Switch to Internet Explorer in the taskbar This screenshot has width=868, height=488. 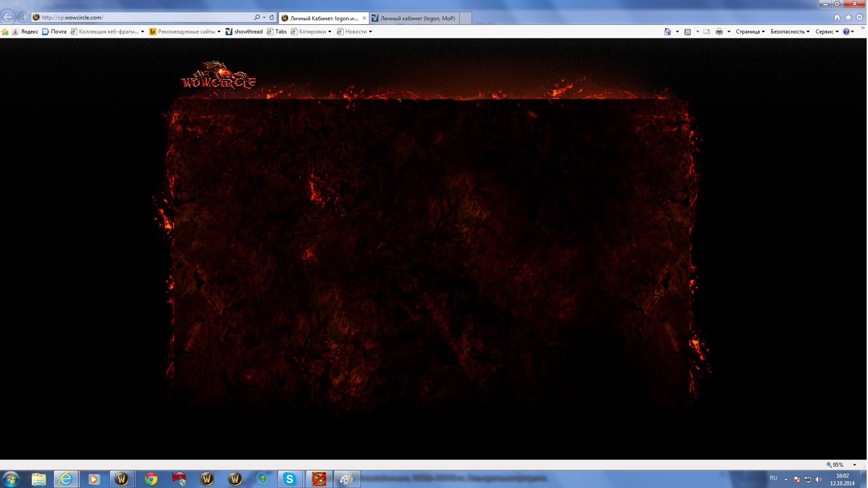tap(66, 479)
